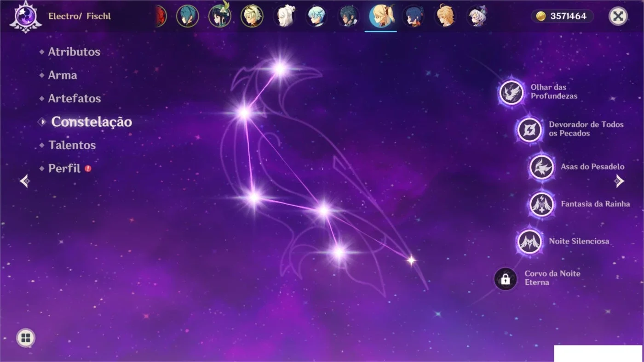The height and width of the screenshot is (362, 644).
Task: Switch to previous character with left arrow
Action: tap(25, 181)
